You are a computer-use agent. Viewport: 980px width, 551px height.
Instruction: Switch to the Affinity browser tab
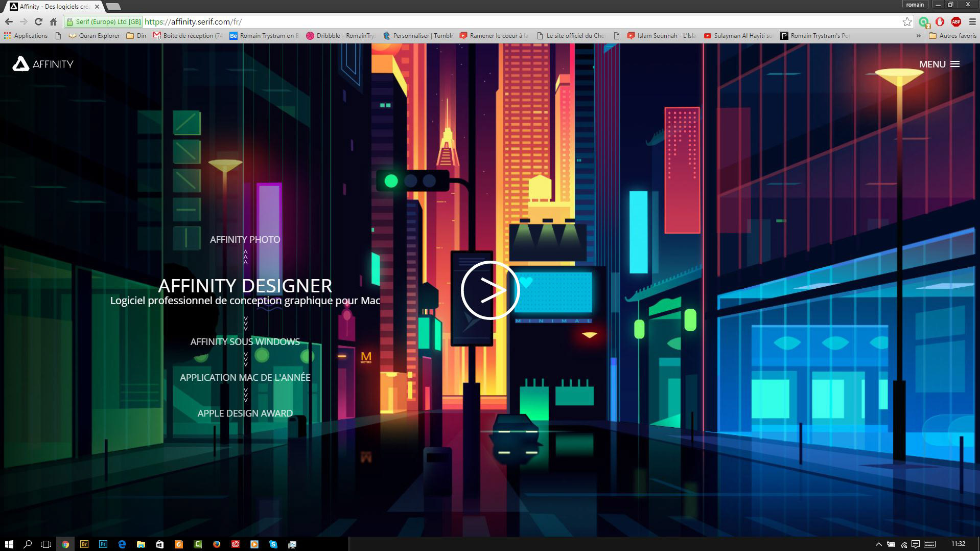coord(54,7)
